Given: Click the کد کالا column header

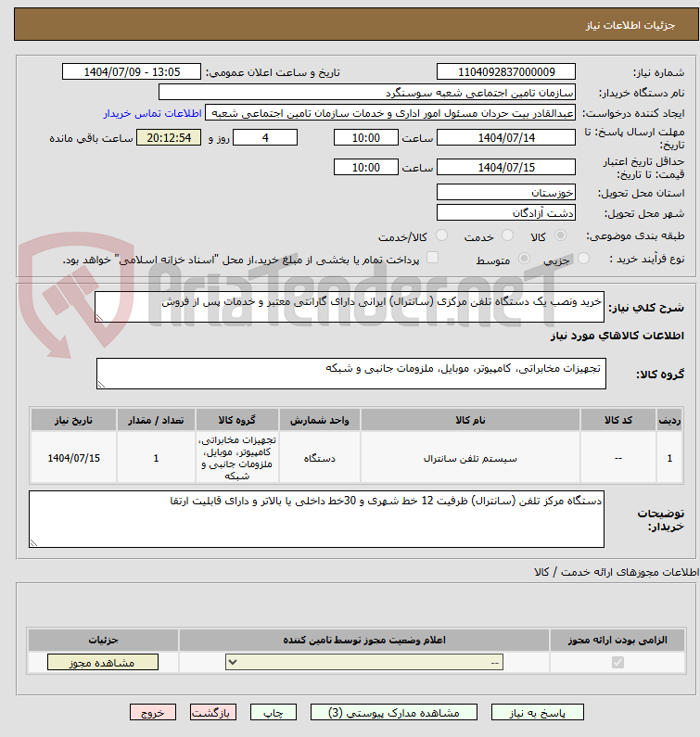Looking at the screenshot, I should point(618,420).
